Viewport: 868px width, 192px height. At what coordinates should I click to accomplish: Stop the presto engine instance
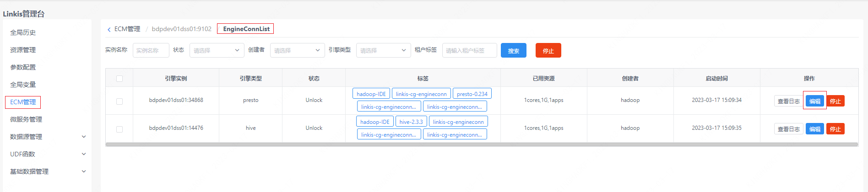tap(835, 101)
